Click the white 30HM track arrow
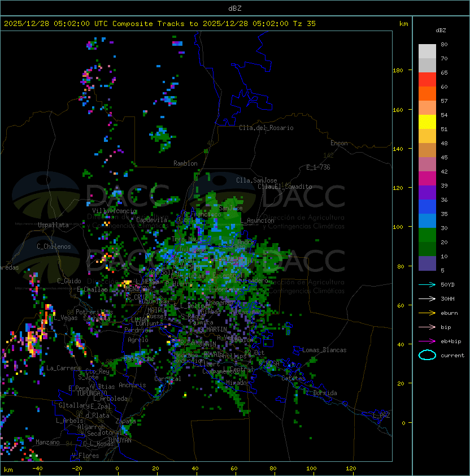Viewport: 470px width, 476px height. coord(427,299)
